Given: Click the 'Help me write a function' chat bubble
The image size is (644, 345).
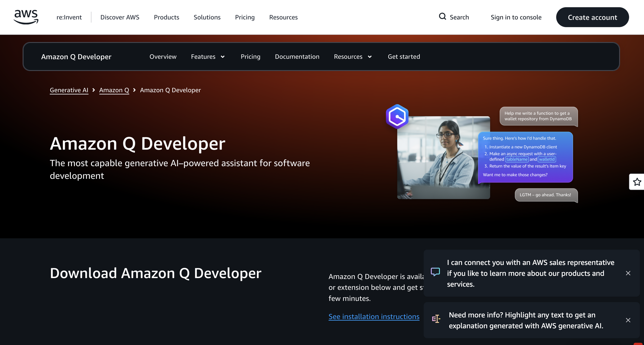Looking at the screenshot, I should click(x=538, y=116).
